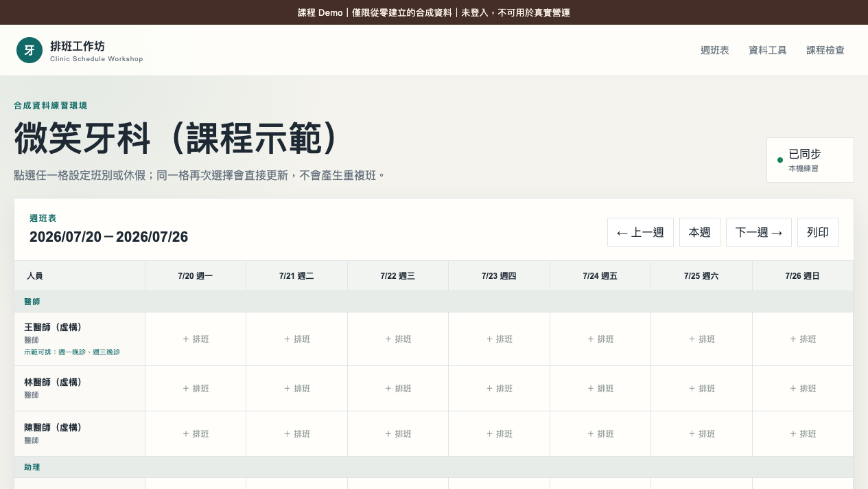This screenshot has height=489, width=868.
Task: Add shift for 王醫師 on 7/26 週日
Action: 803,339
